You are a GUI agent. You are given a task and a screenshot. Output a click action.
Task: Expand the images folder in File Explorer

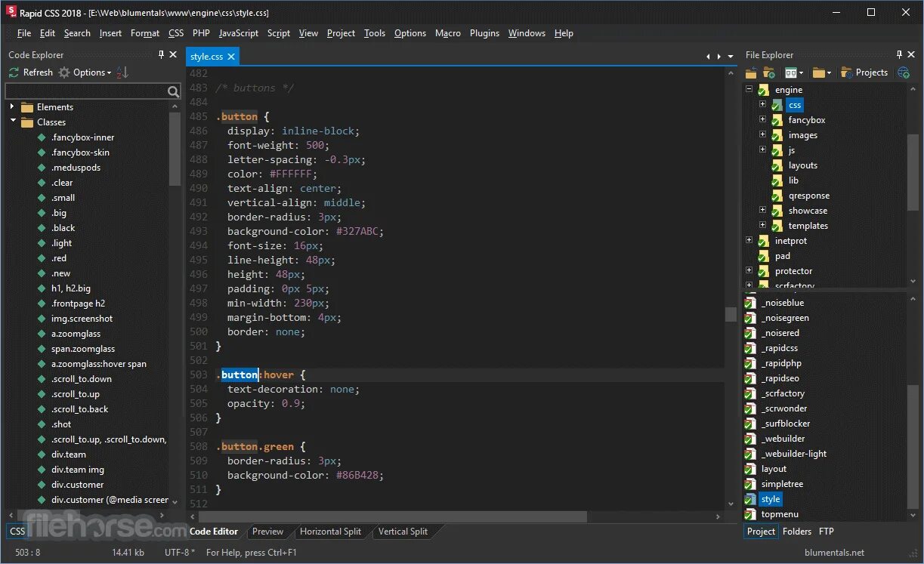pos(762,134)
